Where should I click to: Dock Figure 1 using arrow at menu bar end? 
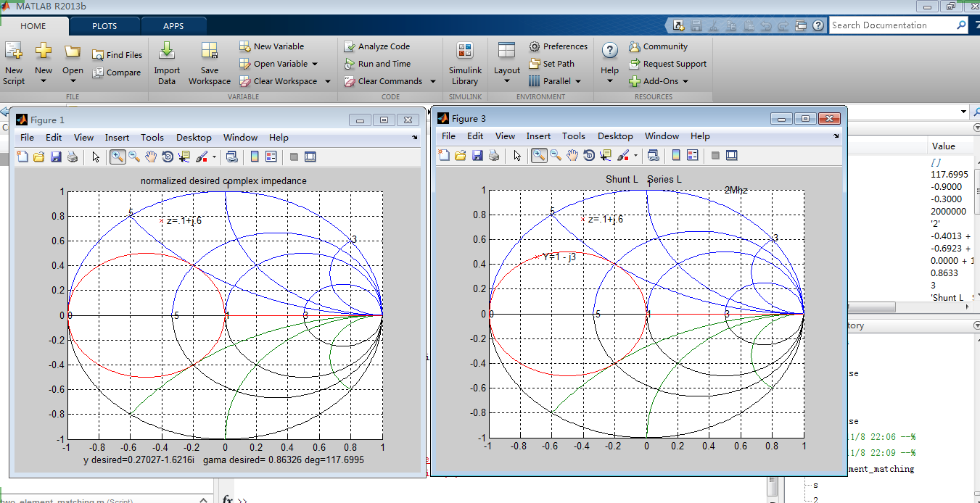(415, 137)
